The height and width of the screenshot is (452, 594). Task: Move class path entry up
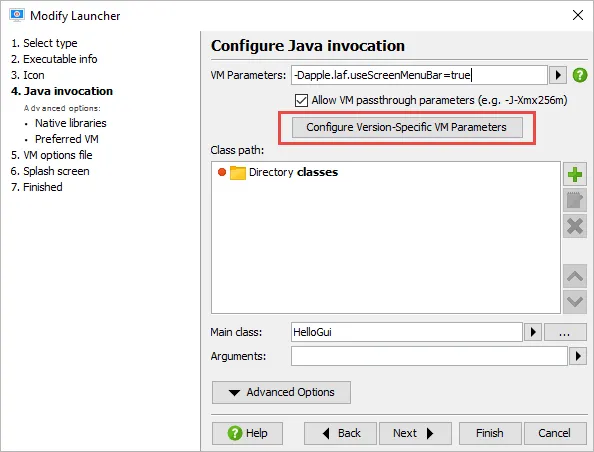tap(575, 276)
